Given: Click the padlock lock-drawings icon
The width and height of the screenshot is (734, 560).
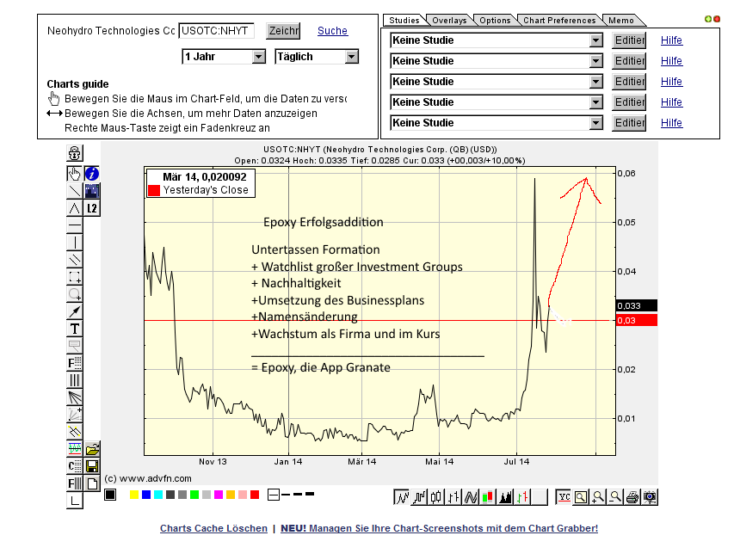Looking at the screenshot, I should tap(75, 153).
